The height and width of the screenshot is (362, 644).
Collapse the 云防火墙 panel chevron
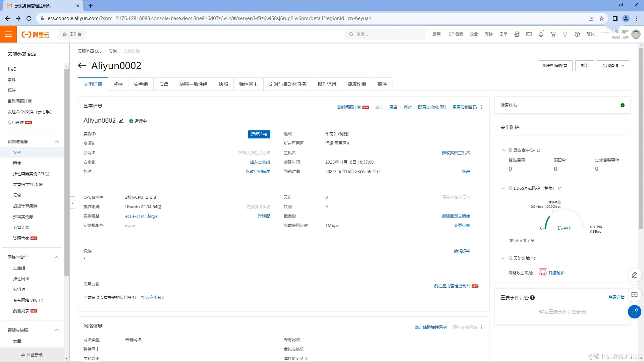click(x=503, y=258)
